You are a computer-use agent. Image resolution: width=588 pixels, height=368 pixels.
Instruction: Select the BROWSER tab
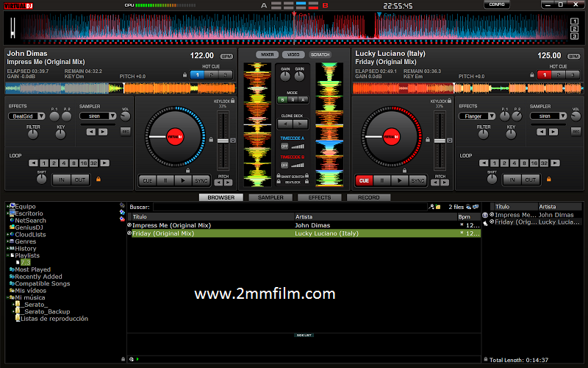click(x=221, y=197)
